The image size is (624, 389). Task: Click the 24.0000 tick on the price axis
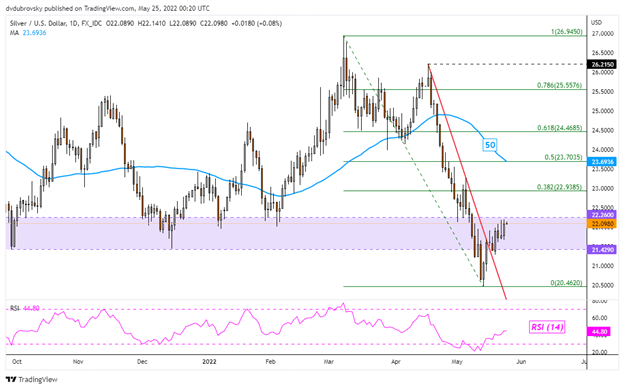click(602, 150)
